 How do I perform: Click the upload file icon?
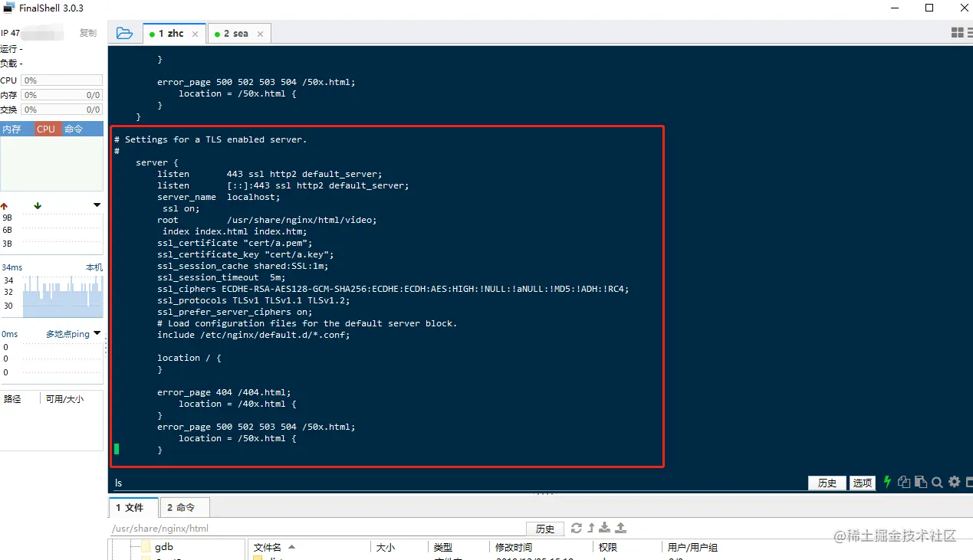[621, 528]
